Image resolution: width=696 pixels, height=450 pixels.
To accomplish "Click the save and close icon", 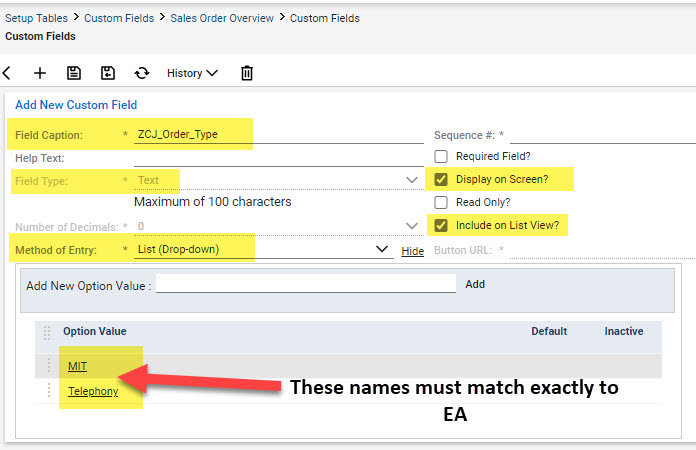I will pyautogui.click(x=108, y=73).
